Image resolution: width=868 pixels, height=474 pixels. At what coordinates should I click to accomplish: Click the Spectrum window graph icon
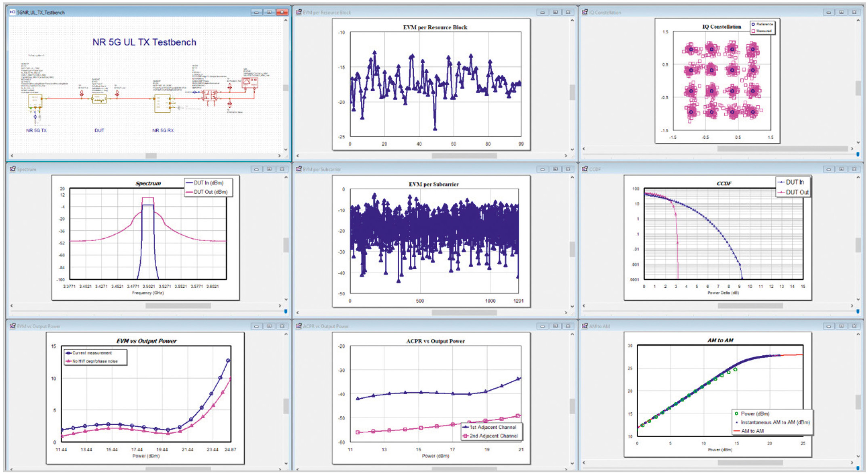point(13,169)
